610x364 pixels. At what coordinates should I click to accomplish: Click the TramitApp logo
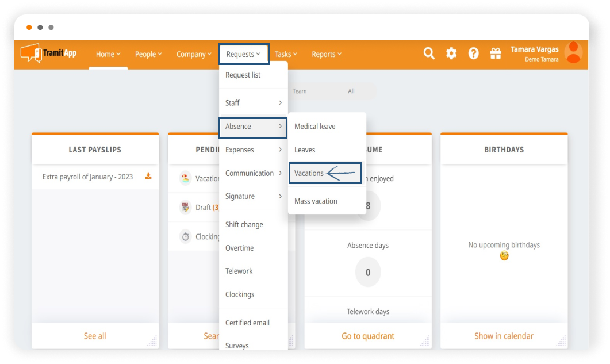(x=48, y=53)
